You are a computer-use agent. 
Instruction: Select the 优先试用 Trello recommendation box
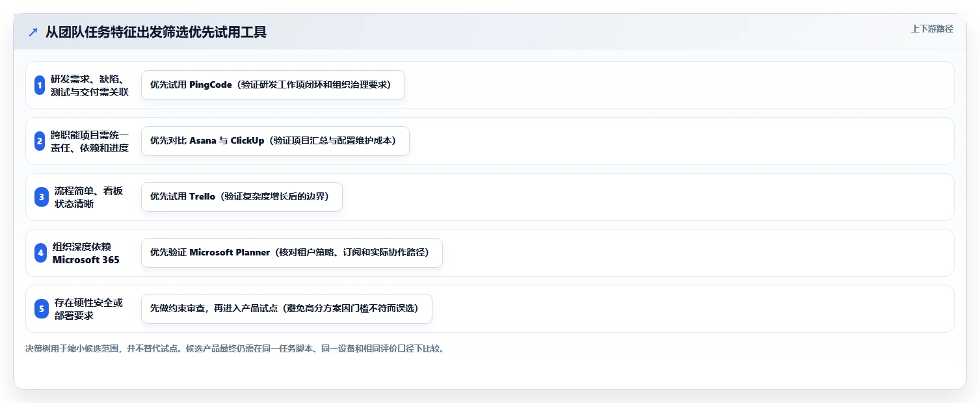pos(242,197)
